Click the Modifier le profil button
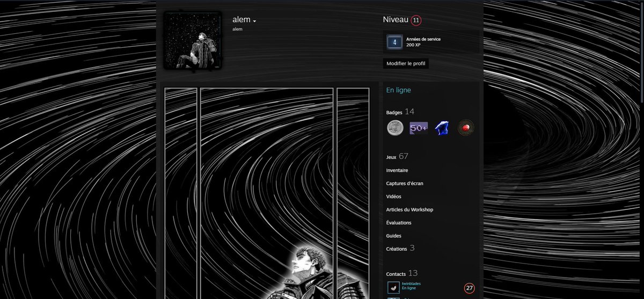The image size is (644, 299). (406, 63)
